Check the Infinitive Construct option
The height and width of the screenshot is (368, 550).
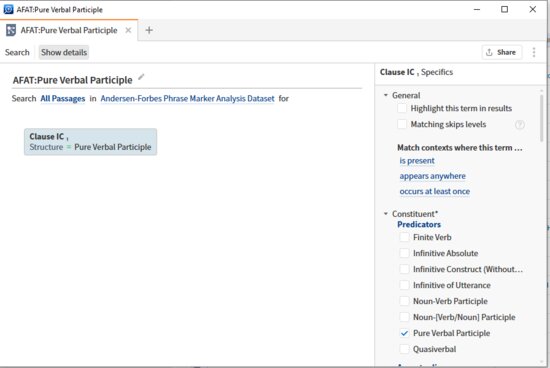(x=404, y=269)
